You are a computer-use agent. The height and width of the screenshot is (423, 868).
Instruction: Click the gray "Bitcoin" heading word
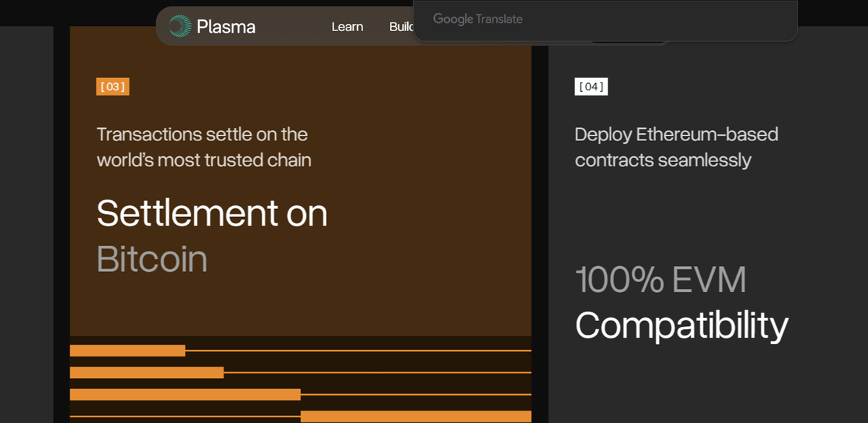152,259
